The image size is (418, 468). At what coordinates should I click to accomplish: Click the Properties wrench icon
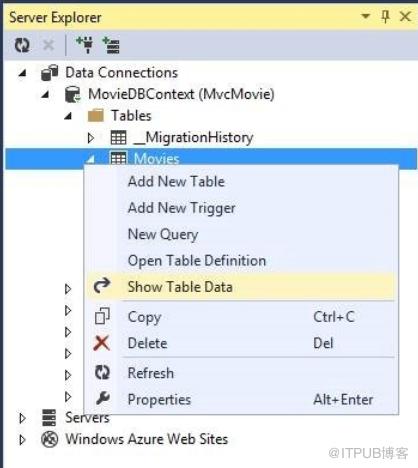[102, 398]
